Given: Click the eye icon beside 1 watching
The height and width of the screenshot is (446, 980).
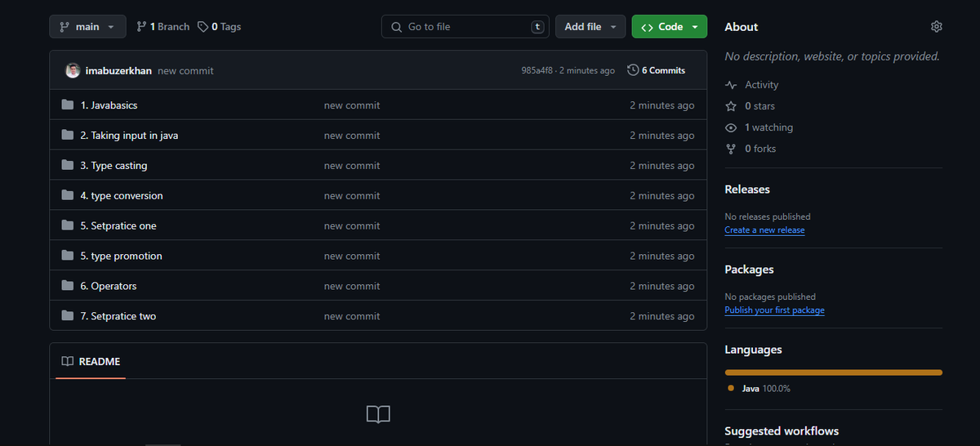Looking at the screenshot, I should tap(731, 127).
